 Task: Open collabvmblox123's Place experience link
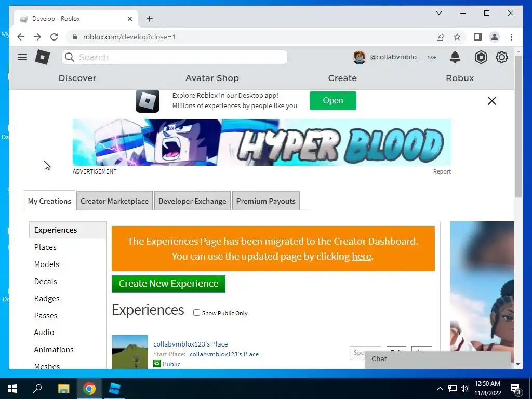pos(190,344)
